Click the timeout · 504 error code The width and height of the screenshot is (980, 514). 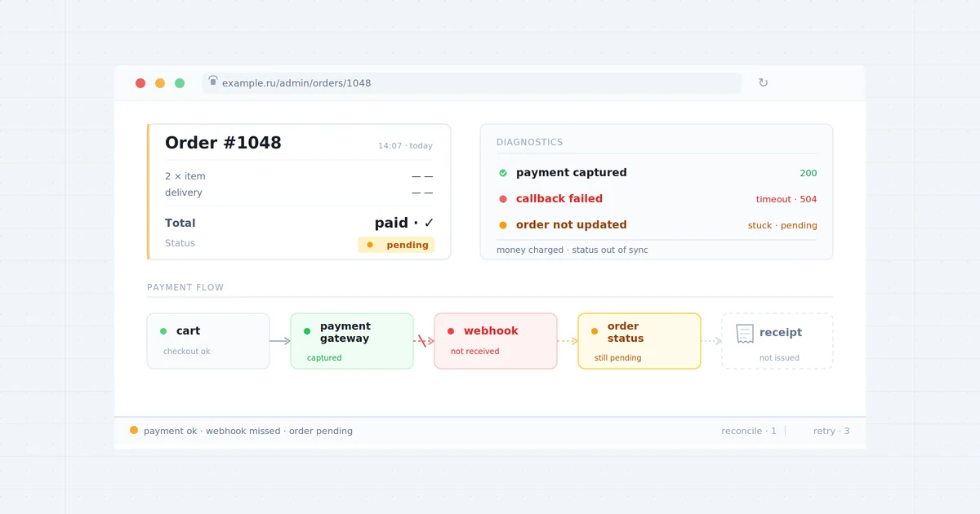pos(786,199)
